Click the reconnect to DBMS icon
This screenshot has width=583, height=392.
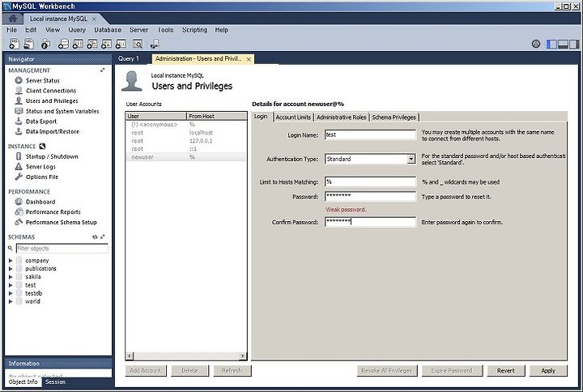click(x=155, y=44)
